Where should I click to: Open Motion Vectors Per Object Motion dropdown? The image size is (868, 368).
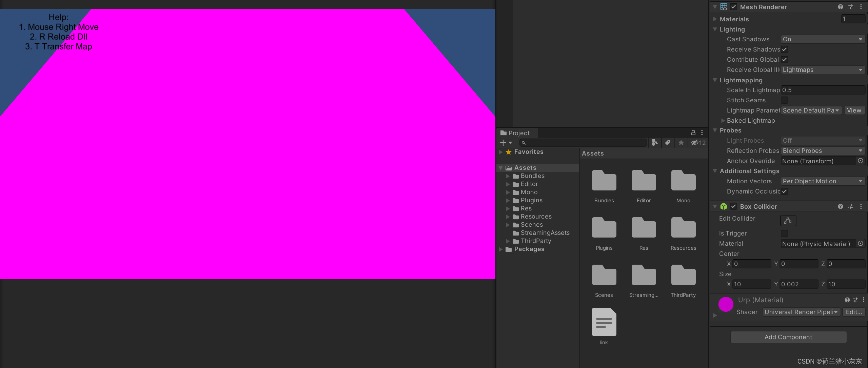[x=823, y=181]
